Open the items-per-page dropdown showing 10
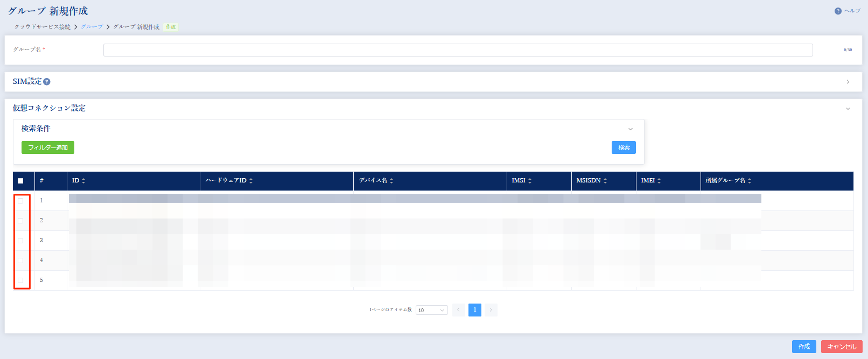Screen dimensions: 868x359 tap(431, 310)
